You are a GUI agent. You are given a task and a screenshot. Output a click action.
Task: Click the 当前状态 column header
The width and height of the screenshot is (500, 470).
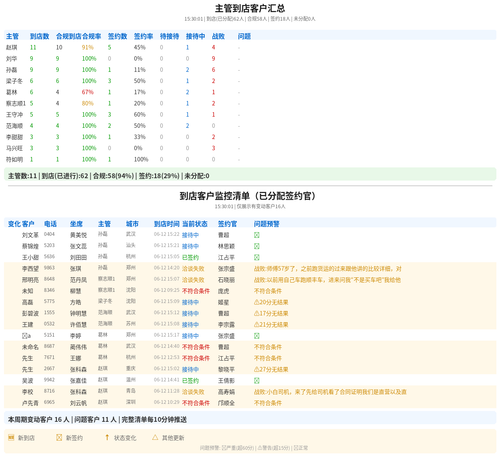[195, 224]
